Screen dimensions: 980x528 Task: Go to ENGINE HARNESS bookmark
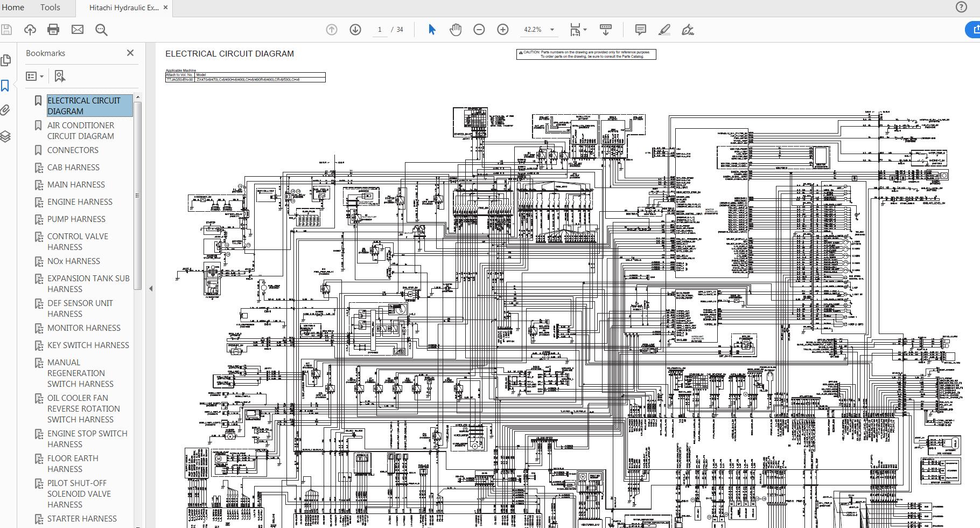80,202
